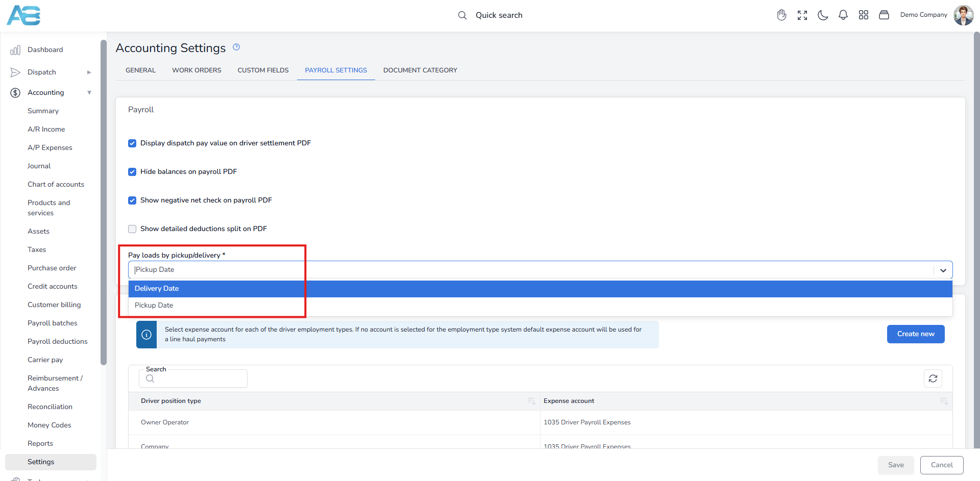980x481 pixels.
Task: Collapse the pay loads dropdown chevron
Action: coord(943,270)
